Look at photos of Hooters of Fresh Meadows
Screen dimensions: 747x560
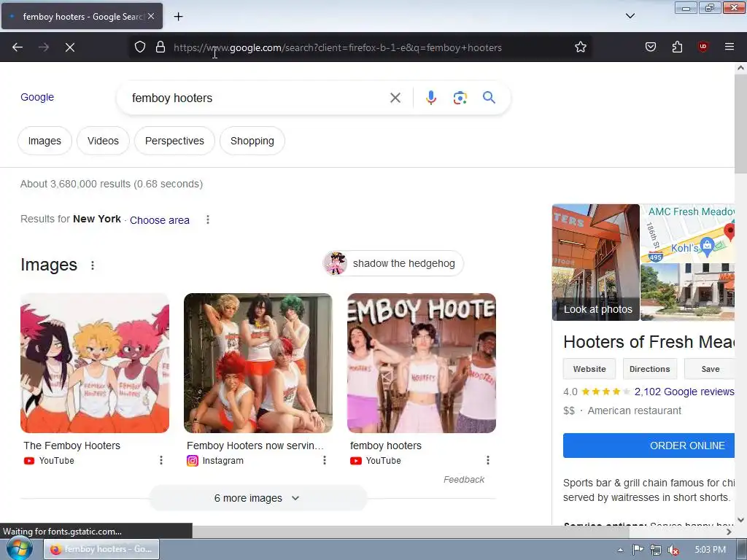click(595, 262)
